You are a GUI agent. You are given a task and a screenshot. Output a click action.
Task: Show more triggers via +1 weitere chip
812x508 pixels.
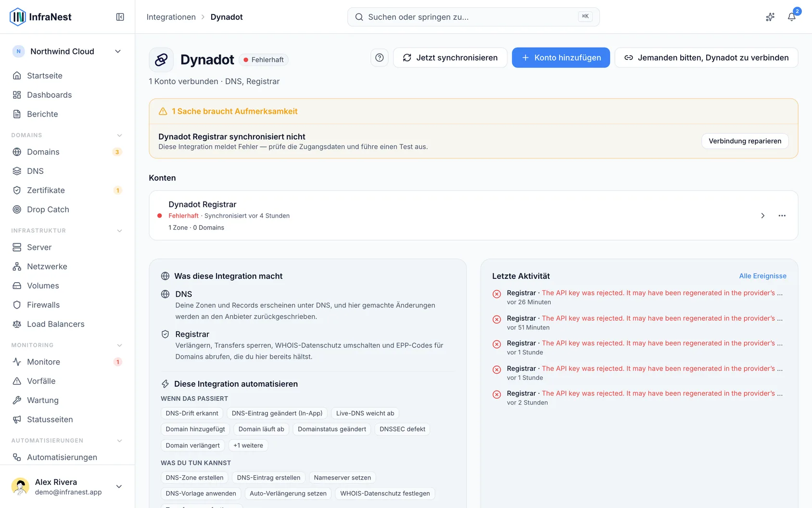pos(248,445)
